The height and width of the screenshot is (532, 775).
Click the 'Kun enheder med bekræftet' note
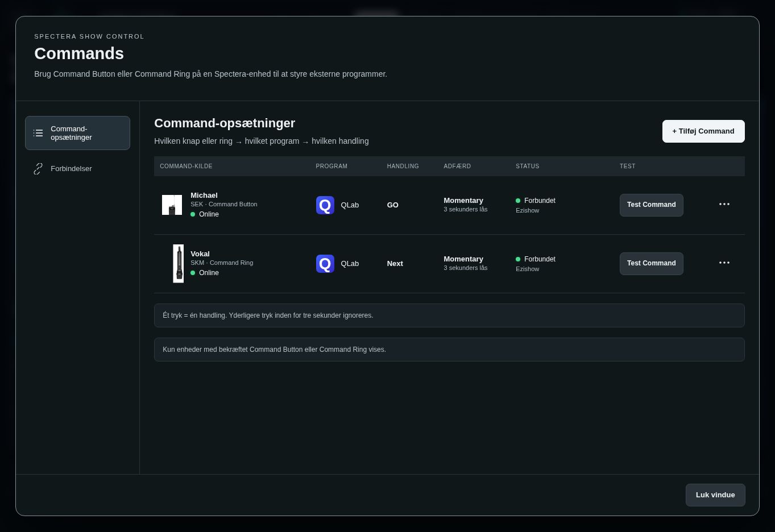pos(449,350)
